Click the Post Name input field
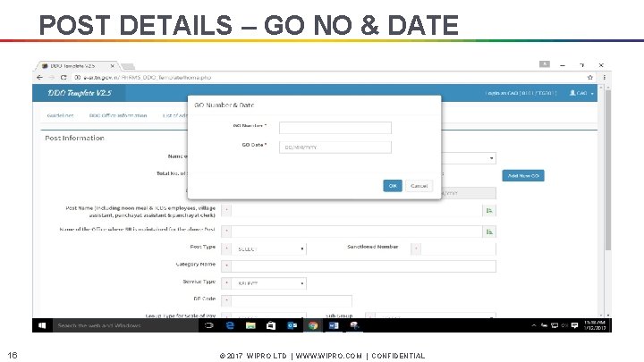This screenshot has width=644, height=362. coord(357,210)
